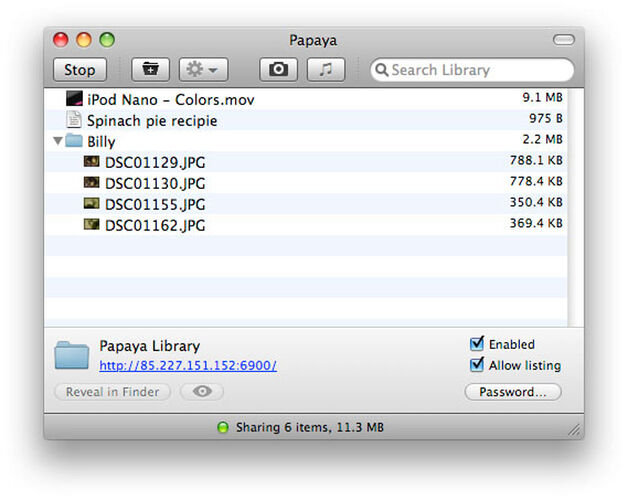Click the camera photos icon
Viewport: 628px width, 500px height.
[279, 70]
